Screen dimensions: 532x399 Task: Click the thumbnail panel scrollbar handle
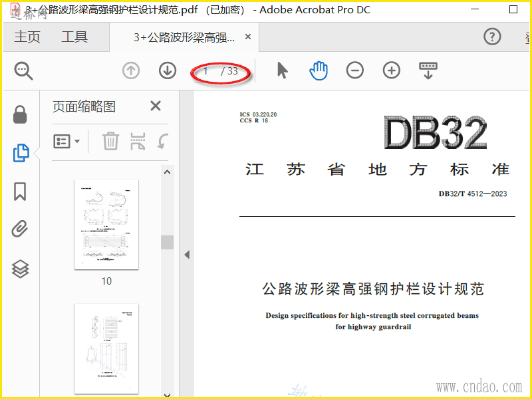click(168, 243)
